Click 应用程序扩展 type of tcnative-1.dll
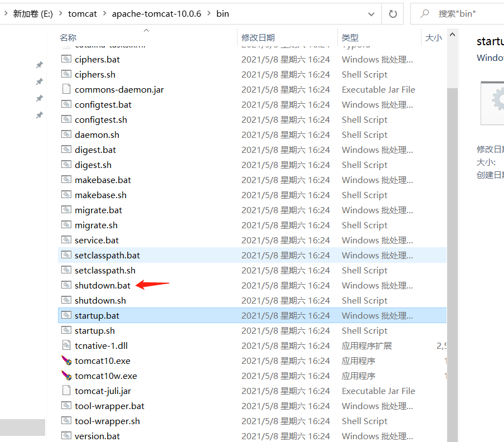This screenshot has height=442, width=504. [x=367, y=345]
